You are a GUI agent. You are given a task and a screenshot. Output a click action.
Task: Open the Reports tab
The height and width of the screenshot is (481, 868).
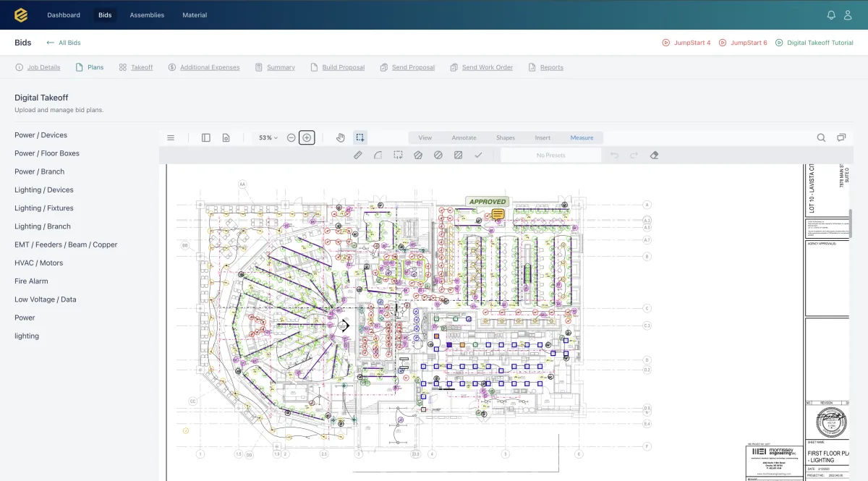(x=545, y=67)
